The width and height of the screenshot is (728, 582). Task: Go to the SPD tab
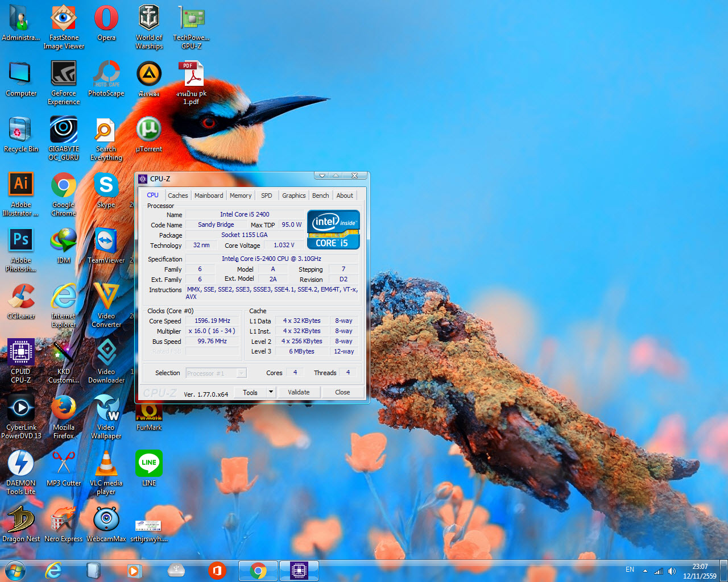pos(267,196)
